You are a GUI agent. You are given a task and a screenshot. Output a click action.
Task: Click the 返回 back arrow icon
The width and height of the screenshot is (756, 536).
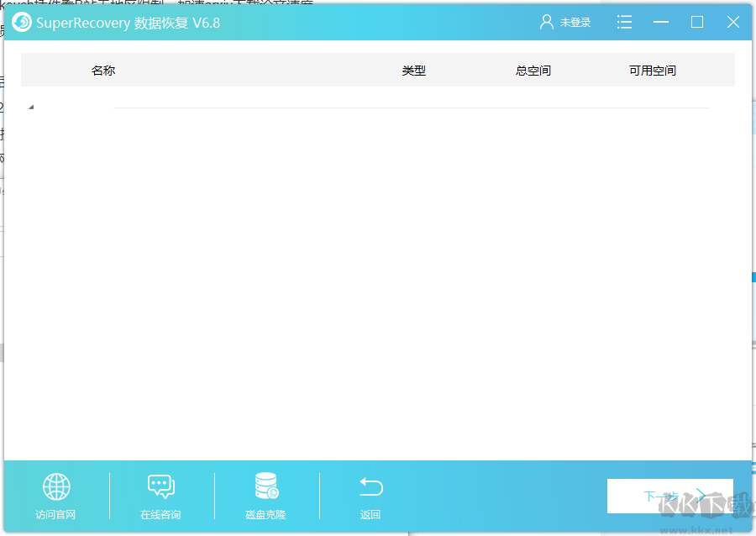click(x=370, y=486)
